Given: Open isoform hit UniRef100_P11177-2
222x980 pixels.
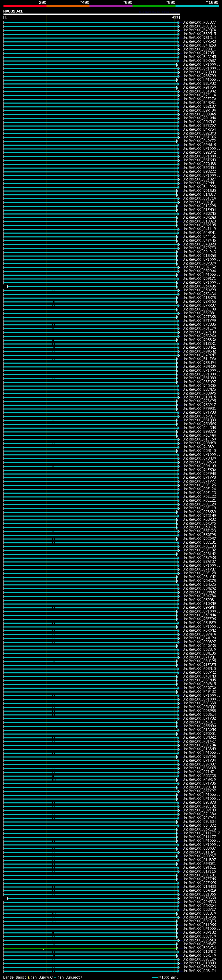Looking at the screenshot, I should point(201,833).
